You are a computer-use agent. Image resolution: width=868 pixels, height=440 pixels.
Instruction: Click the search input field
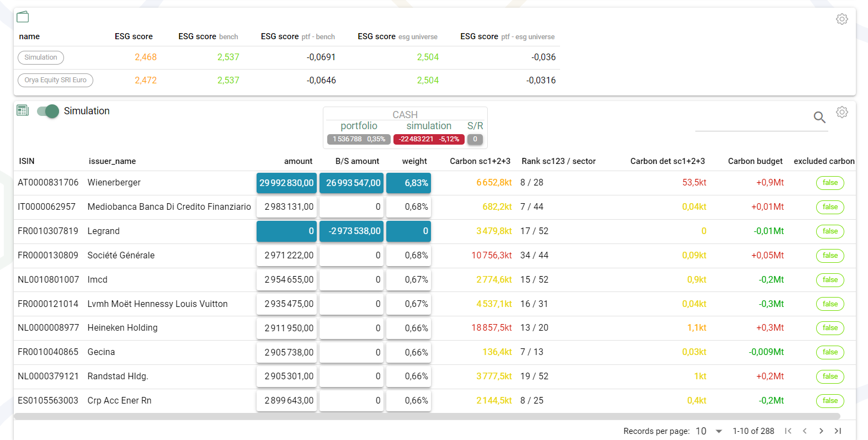(x=753, y=119)
